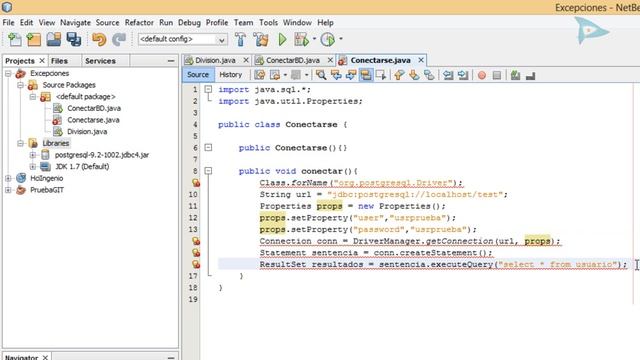Viewport: 640px width, 360px height.
Task: Switch to the Division.java tab
Action: click(x=215, y=60)
